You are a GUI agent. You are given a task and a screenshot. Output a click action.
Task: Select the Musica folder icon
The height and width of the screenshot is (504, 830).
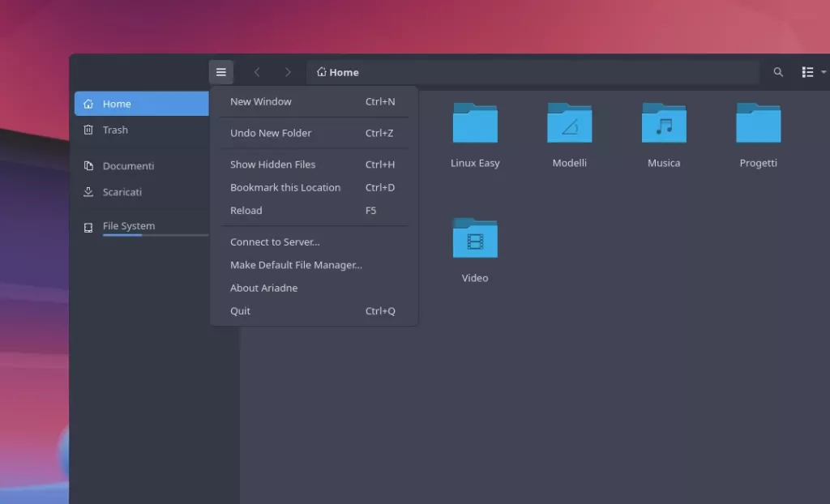pos(664,123)
